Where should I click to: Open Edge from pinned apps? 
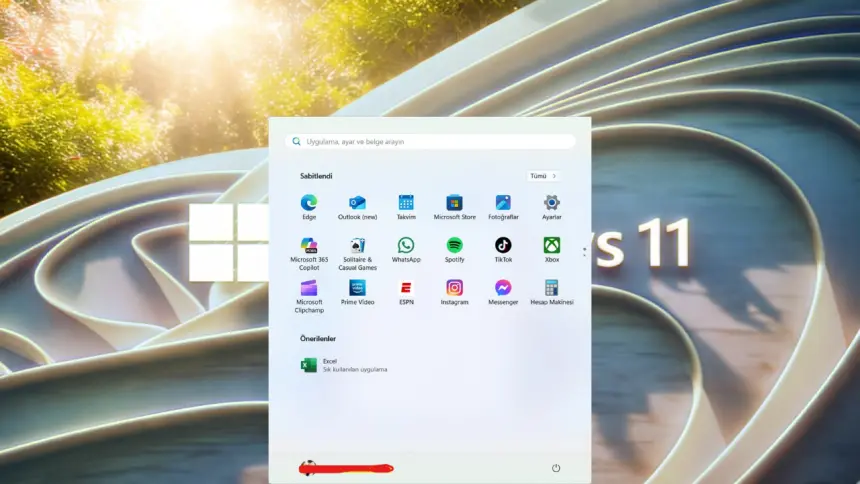309,207
